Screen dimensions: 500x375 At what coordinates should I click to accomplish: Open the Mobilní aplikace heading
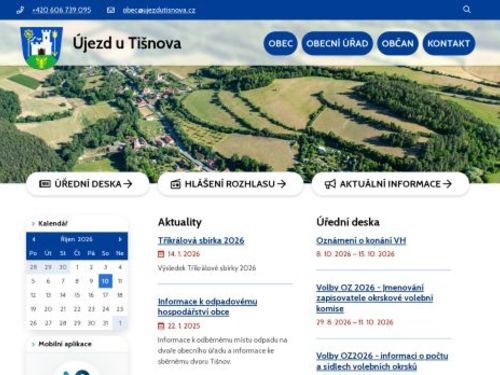click(65, 344)
